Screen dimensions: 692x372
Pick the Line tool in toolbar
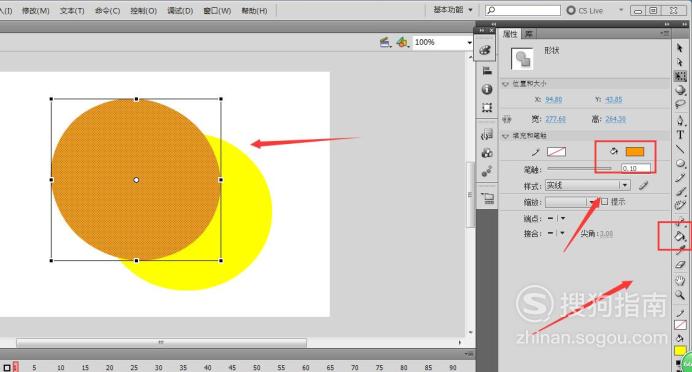[680, 149]
